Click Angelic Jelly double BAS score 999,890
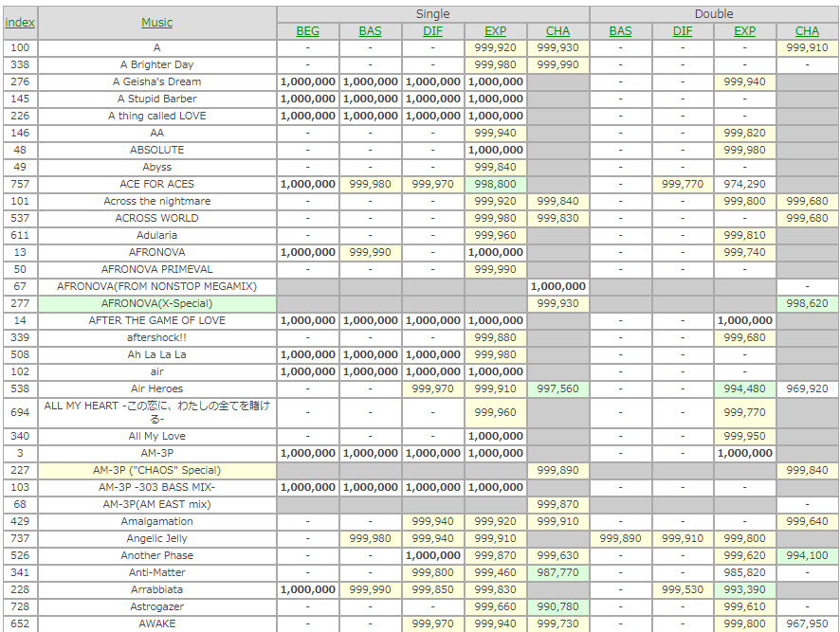Viewport: 840px width, 632px height. coord(620,538)
